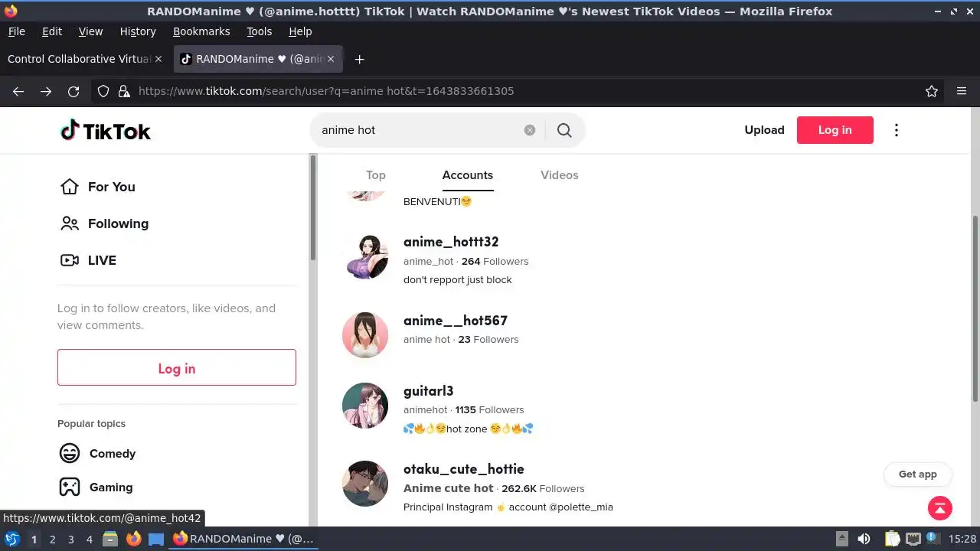The width and height of the screenshot is (980, 551).
Task: Reload the current page
Action: coord(73,91)
